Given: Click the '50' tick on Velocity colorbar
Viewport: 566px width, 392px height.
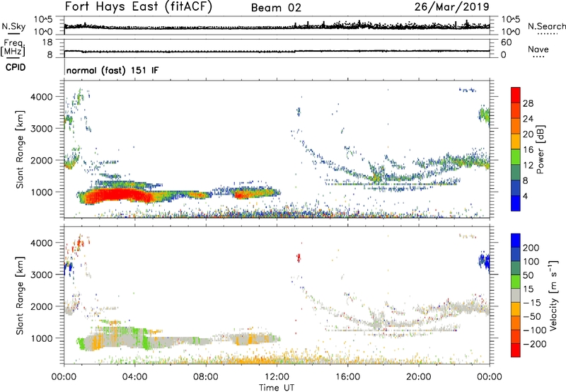Looking at the screenshot, I should pyautogui.click(x=528, y=275).
